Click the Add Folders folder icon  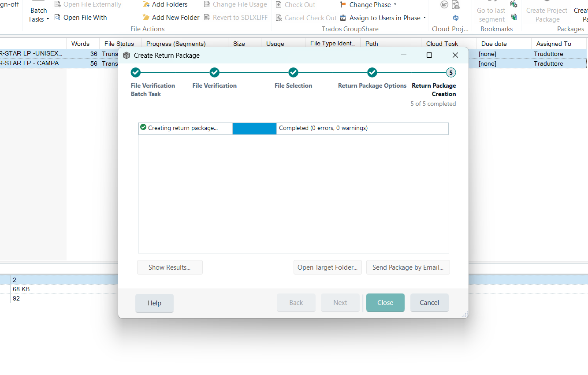pyautogui.click(x=146, y=4)
